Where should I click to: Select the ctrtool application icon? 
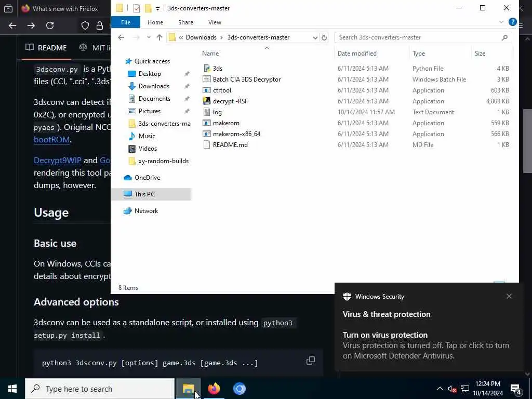tap(207, 90)
